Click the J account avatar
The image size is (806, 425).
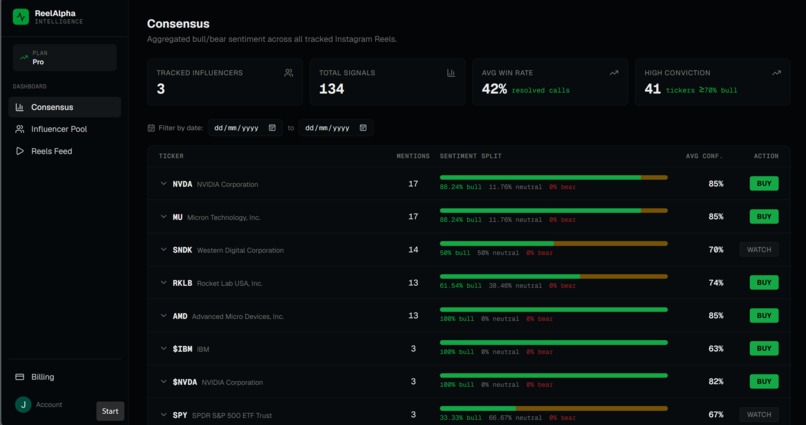[x=23, y=404]
